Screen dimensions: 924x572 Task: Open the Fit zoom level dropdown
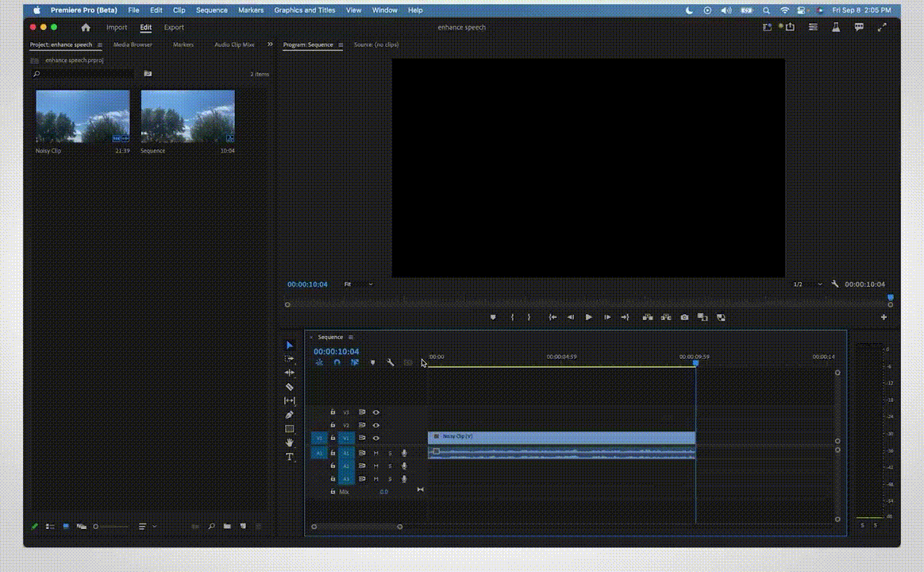(x=358, y=284)
